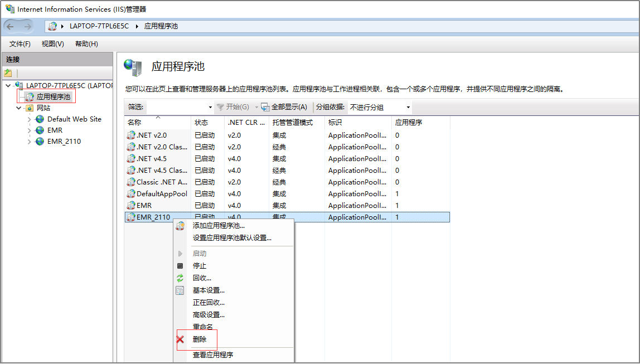Sort by the 标识 Identity column header

click(358, 123)
